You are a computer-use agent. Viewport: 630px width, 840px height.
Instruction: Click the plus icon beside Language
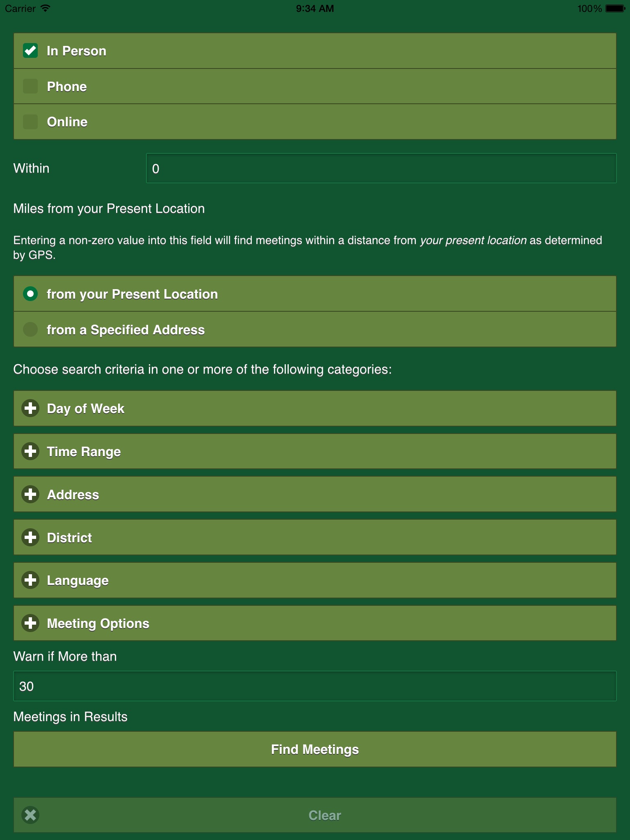pyautogui.click(x=30, y=580)
